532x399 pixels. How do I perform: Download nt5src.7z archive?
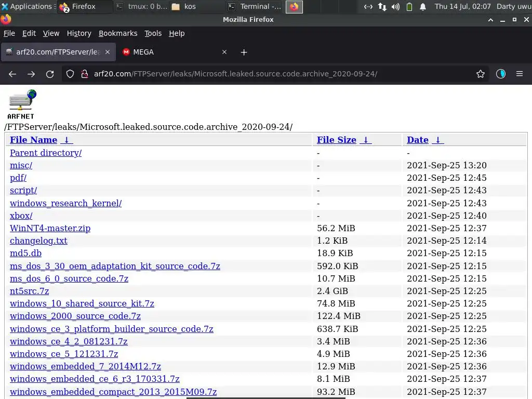tap(30, 291)
